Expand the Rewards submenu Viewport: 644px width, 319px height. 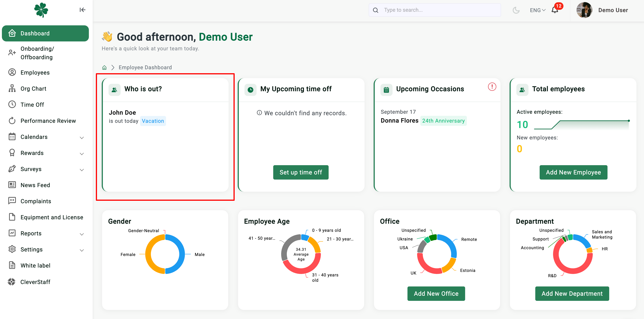(x=82, y=153)
